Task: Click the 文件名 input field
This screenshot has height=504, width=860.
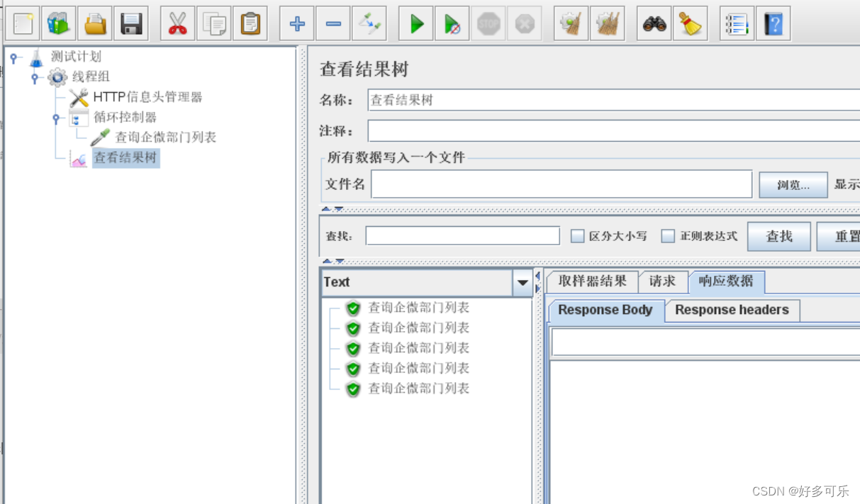Action: coord(562,184)
